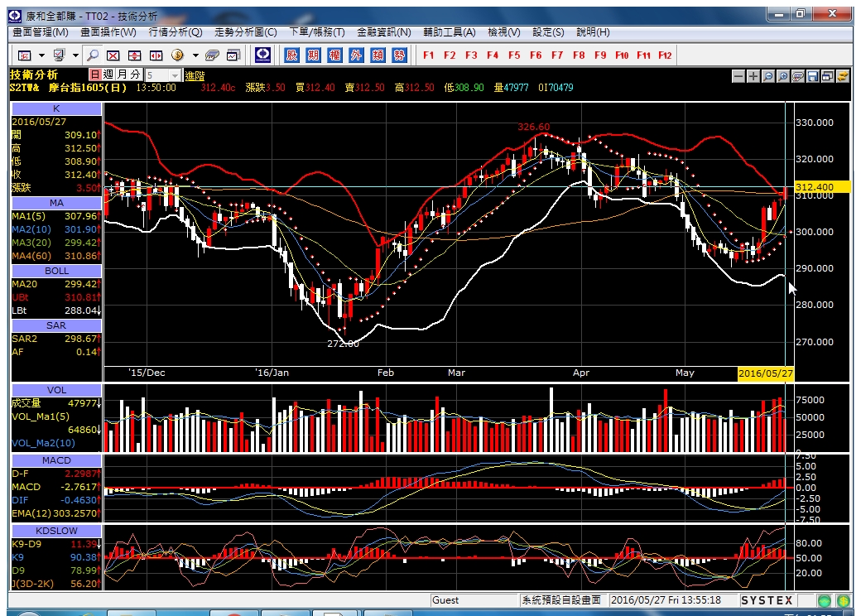Screen dimensions: 861x616
Task: Select the VOL indicator panel header
Action: tap(56, 390)
